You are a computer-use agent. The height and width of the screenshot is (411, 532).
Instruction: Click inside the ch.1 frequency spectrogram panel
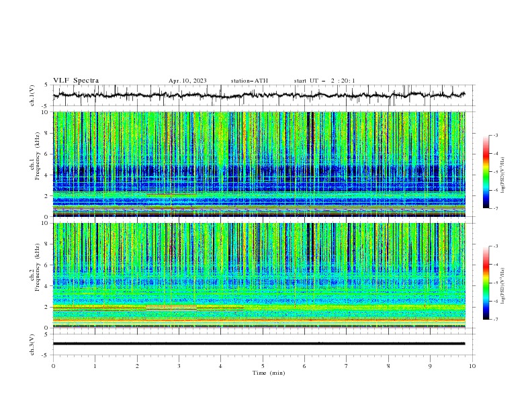coord(259,164)
